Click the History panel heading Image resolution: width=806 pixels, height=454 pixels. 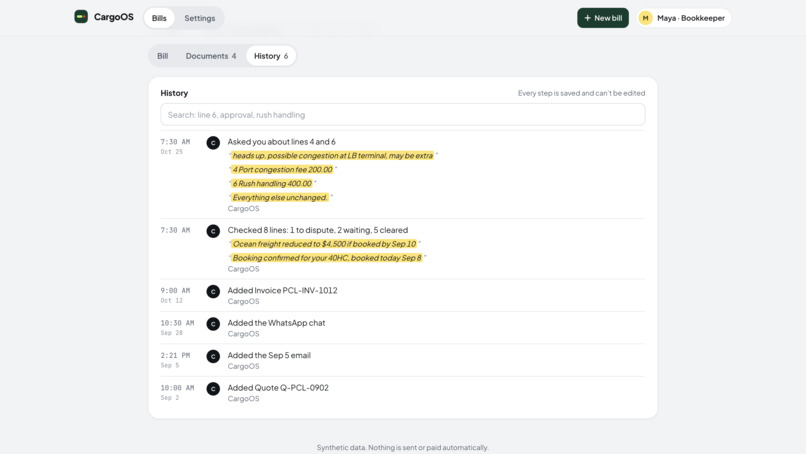coord(174,93)
